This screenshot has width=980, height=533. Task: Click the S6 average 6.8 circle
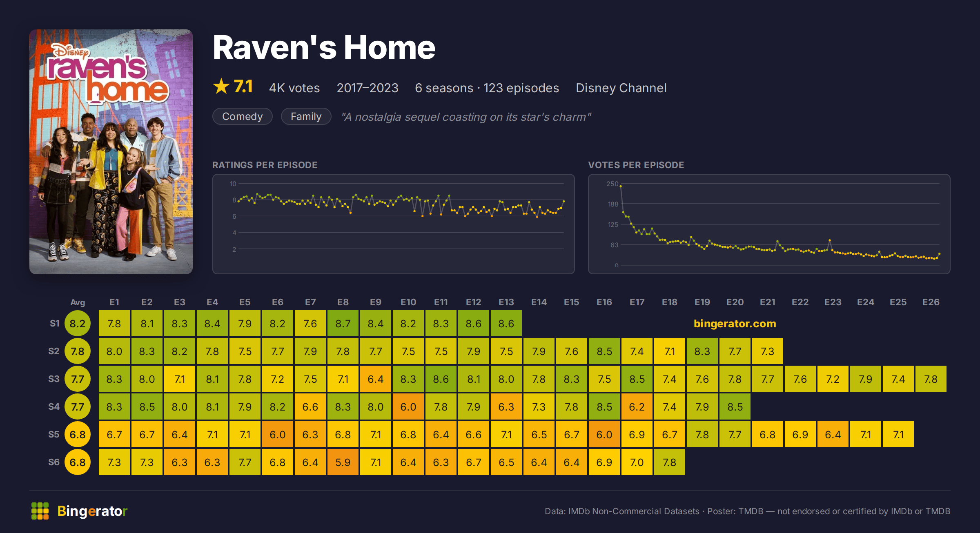(78, 462)
